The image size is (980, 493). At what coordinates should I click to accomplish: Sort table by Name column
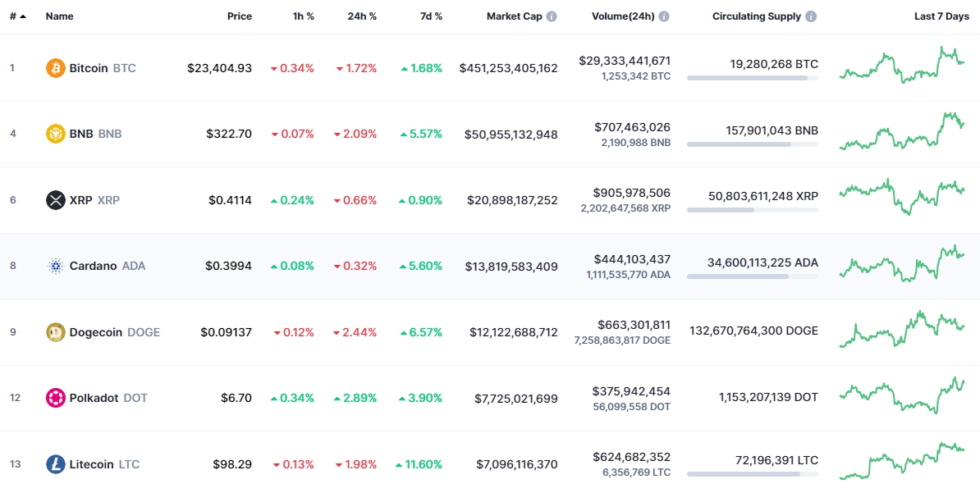pos(59,17)
